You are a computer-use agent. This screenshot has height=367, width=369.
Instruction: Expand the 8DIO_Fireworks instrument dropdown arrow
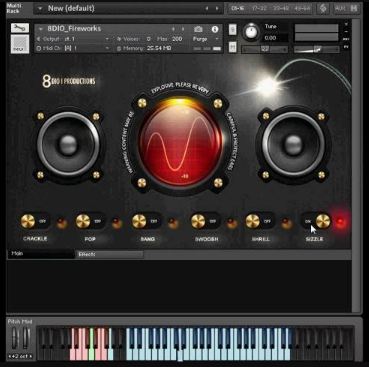pos(41,29)
